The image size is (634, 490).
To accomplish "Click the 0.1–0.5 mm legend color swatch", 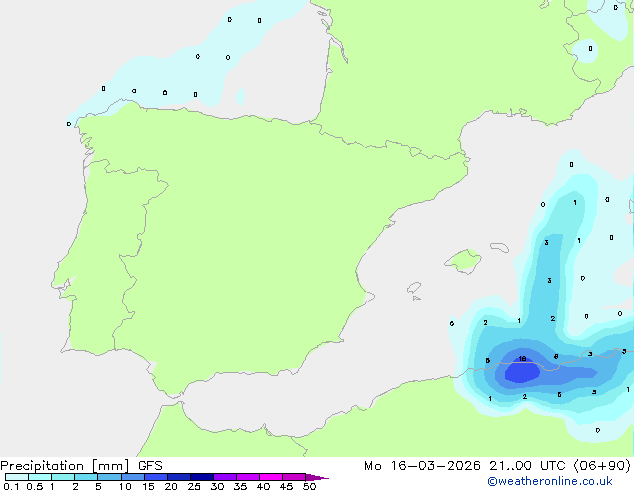I will tap(17, 477).
